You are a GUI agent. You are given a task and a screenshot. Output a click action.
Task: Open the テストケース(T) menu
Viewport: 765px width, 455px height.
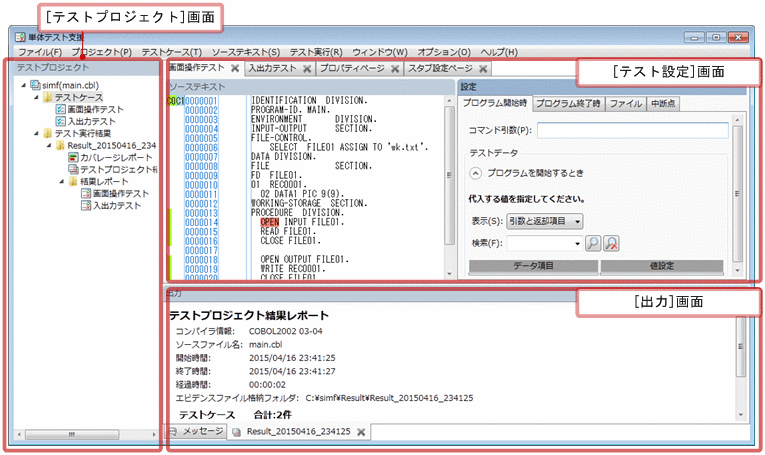pos(172,52)
